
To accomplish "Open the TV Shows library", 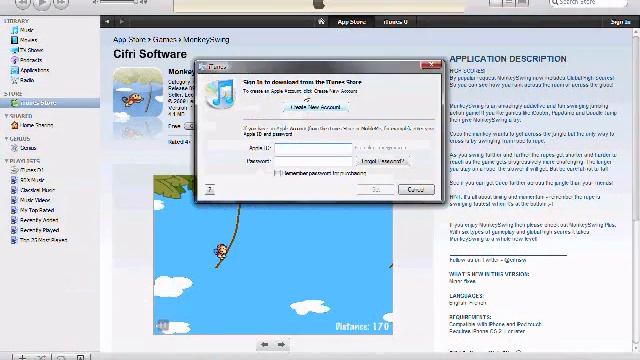I will 31,50.
